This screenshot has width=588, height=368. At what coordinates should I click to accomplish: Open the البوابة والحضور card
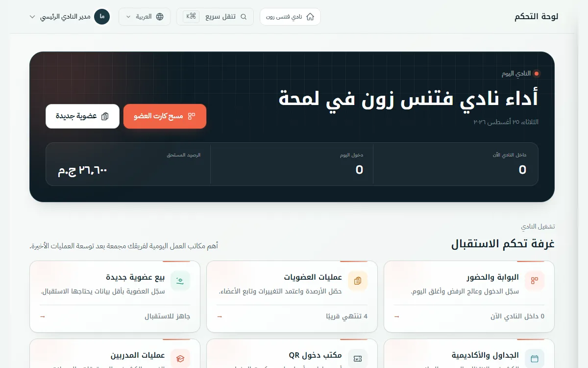469,296
